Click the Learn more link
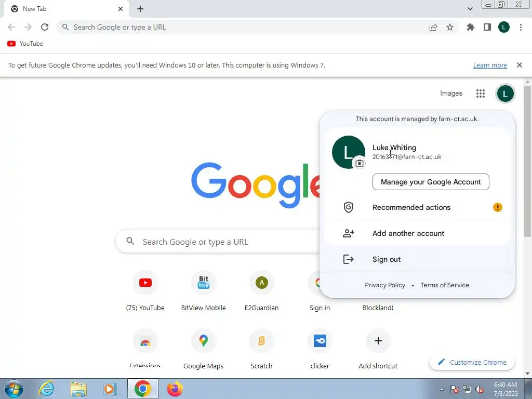Screen dimensions: 532x399 [490, 65]
